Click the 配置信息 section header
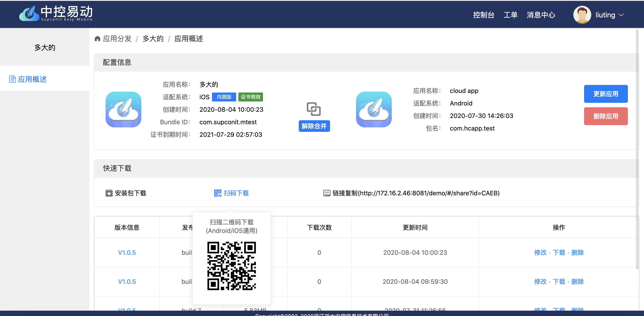The height and width of the screenshot is (316, 644). pyautogui.click(x=366, y=62)
